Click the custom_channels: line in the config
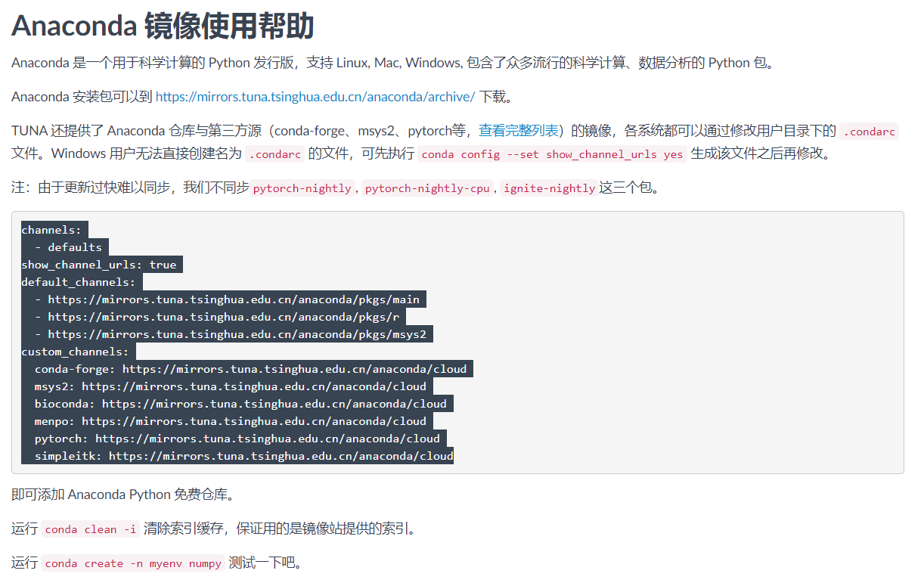 [76, 351]
